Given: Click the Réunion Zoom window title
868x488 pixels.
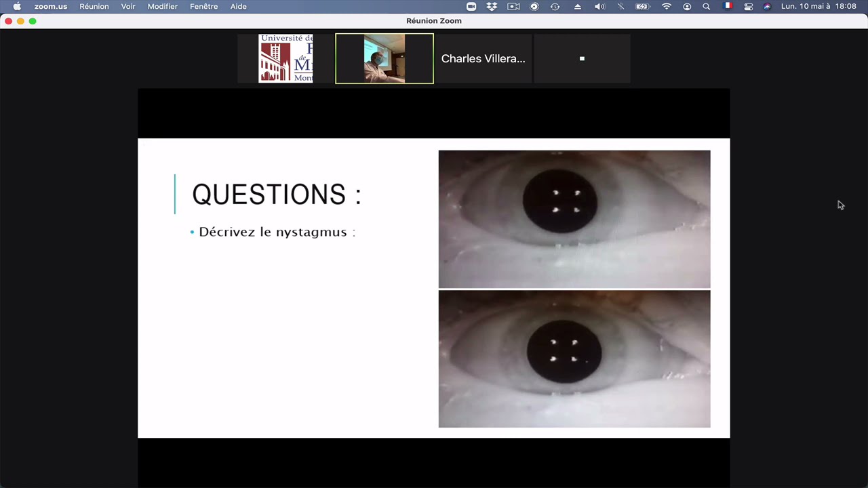Looking at the screenshot, I should [434, 21].
